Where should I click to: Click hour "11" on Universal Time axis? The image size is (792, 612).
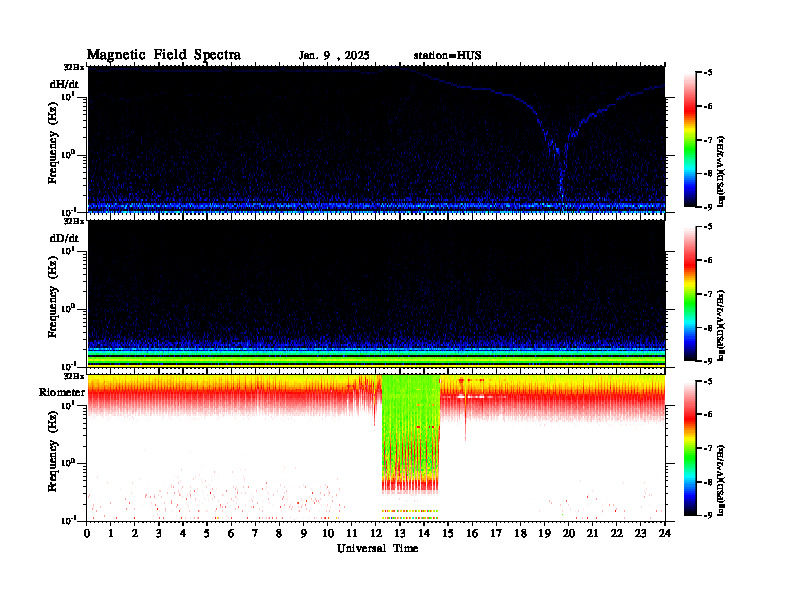(x=352, y=533)
